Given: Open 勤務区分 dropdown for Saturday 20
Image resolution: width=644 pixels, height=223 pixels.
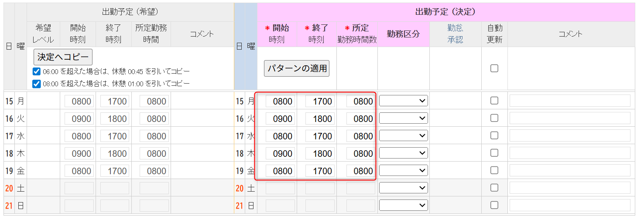Looking at the screenshot, I should pyautogui.click(x=403, y=188).
